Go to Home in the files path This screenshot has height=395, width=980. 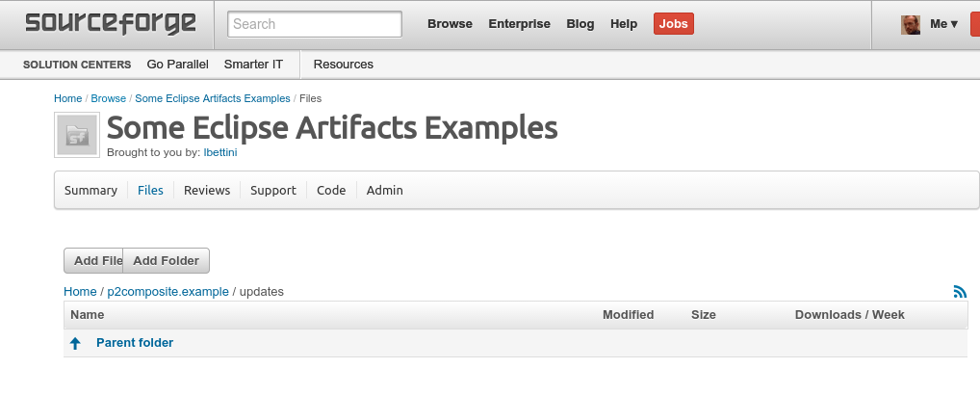(80, 292)
